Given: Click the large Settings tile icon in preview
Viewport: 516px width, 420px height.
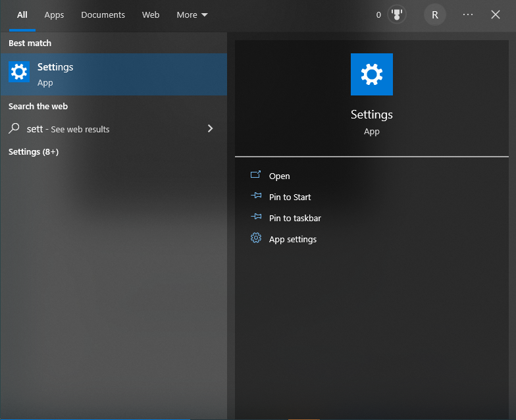Looking at the screenshot, I should pos(371,74).
